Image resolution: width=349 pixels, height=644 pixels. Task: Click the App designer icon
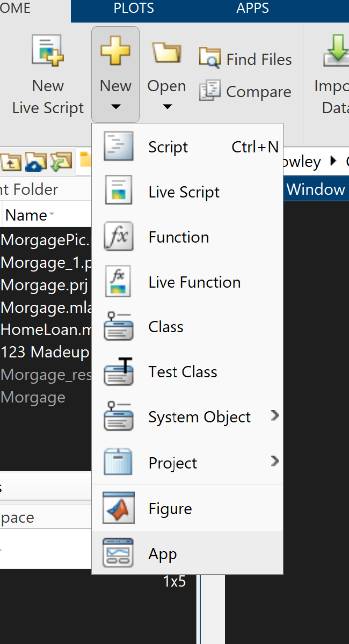[119, 553]
